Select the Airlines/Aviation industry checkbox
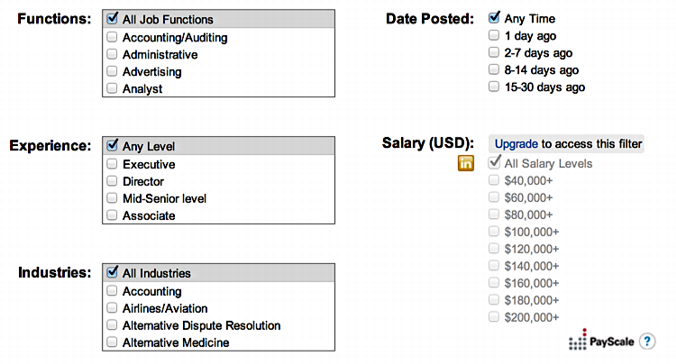Screen dimensions: 676x364 (112, 308)
